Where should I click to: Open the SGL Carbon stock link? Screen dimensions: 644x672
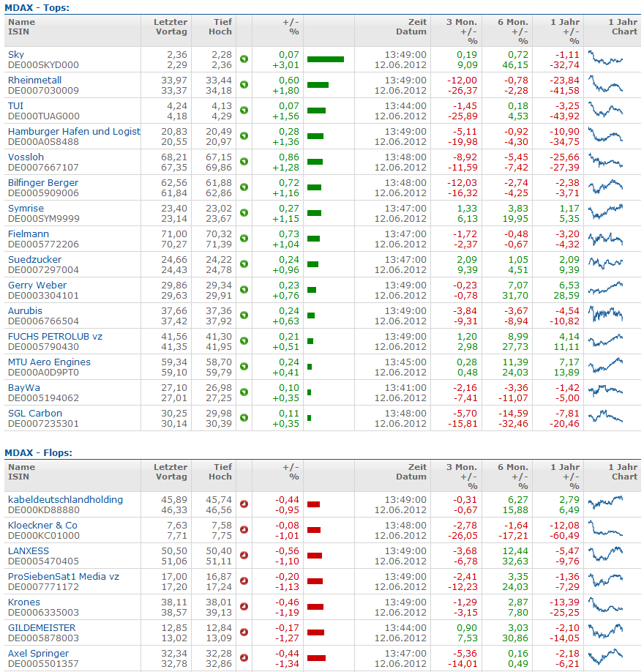35,413
